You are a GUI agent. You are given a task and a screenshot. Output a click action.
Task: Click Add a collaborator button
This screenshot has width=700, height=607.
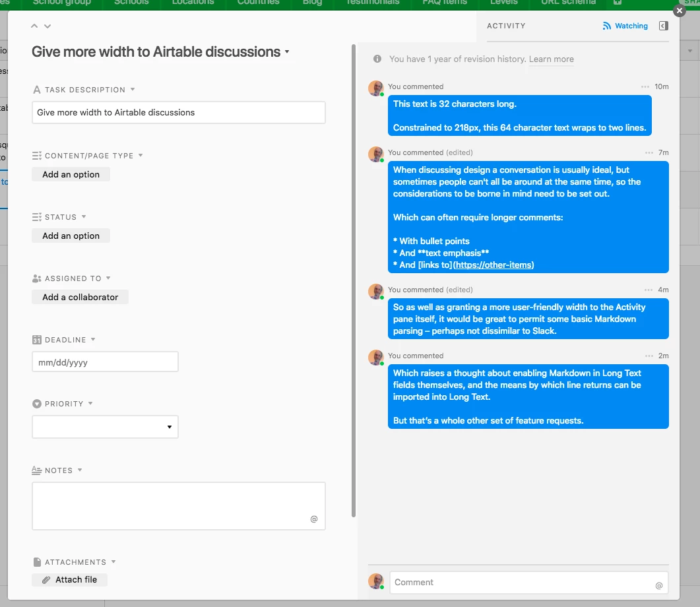point(80,298)
